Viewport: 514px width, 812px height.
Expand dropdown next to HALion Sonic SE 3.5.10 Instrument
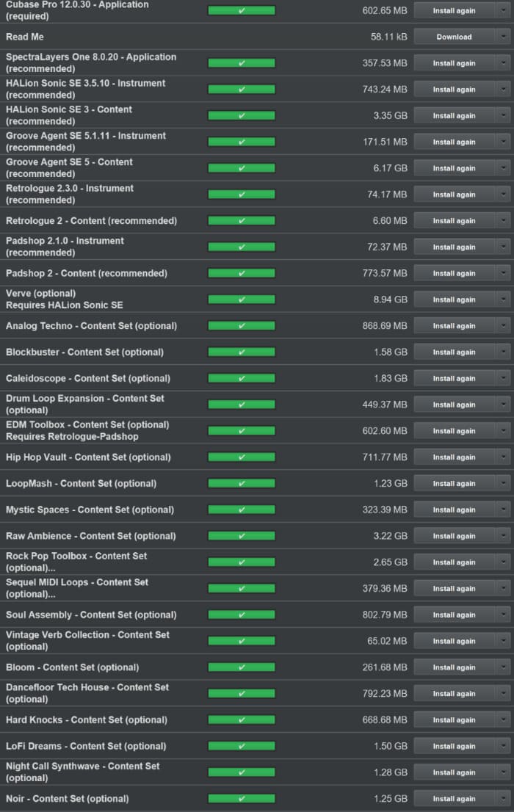click(x=503, y=90)
